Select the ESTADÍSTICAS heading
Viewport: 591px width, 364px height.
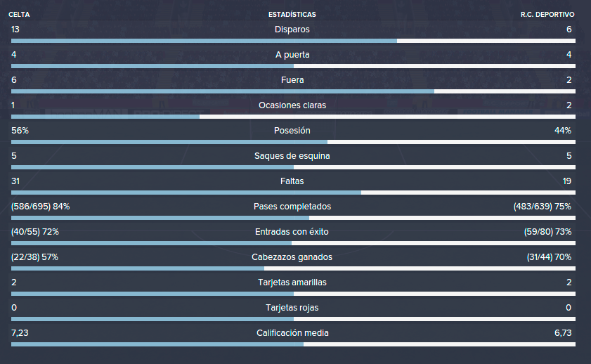click(292, 14)
